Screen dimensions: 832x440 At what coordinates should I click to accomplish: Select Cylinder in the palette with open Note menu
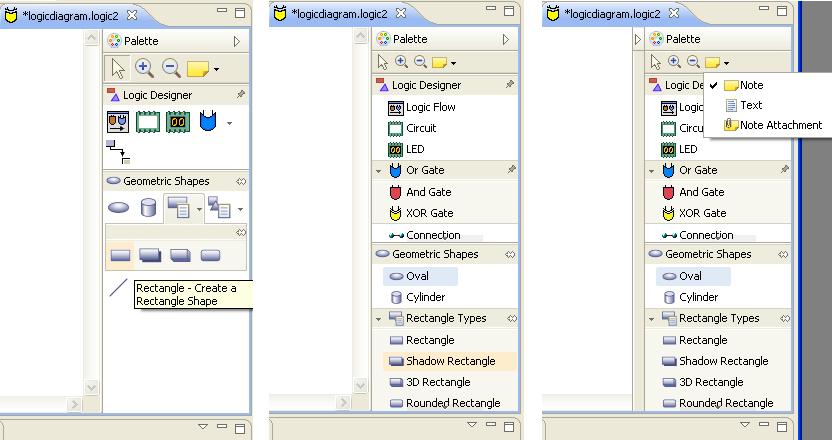pos(692,297)
